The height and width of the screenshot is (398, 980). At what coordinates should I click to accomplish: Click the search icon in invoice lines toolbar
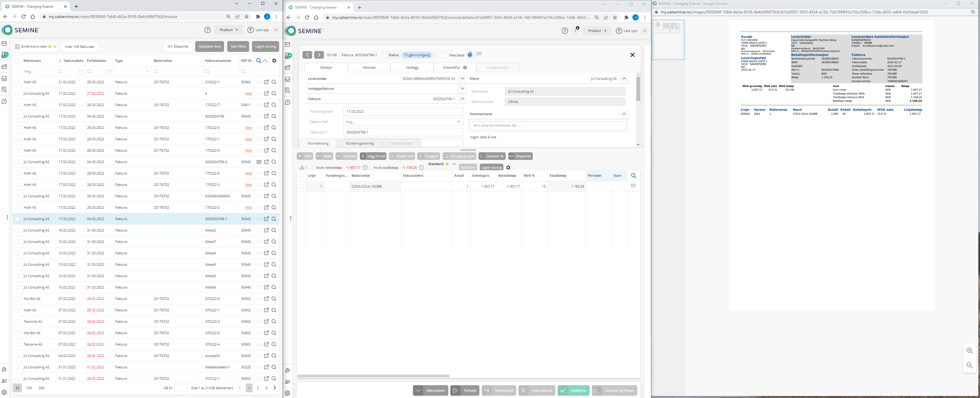pyautogui.click(x=633, y=176)
